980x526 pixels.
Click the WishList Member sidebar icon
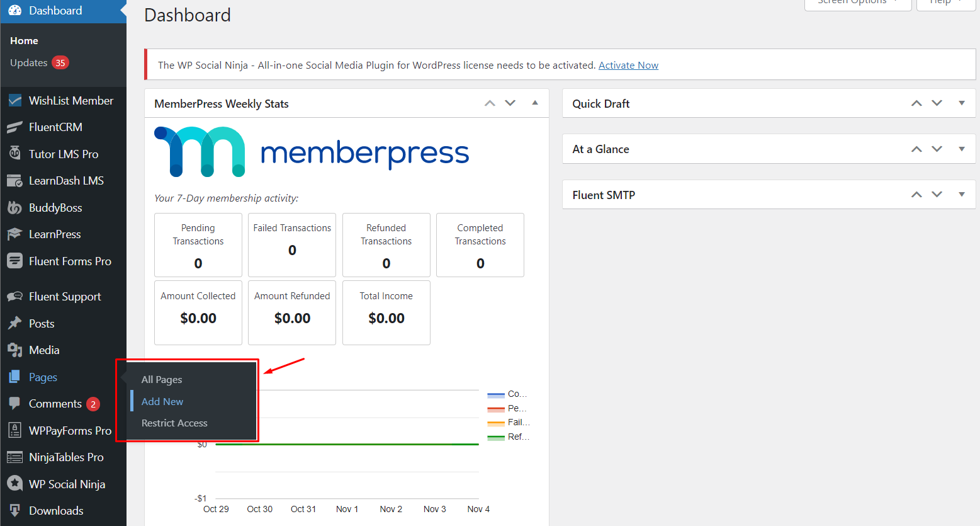(14, 101)
